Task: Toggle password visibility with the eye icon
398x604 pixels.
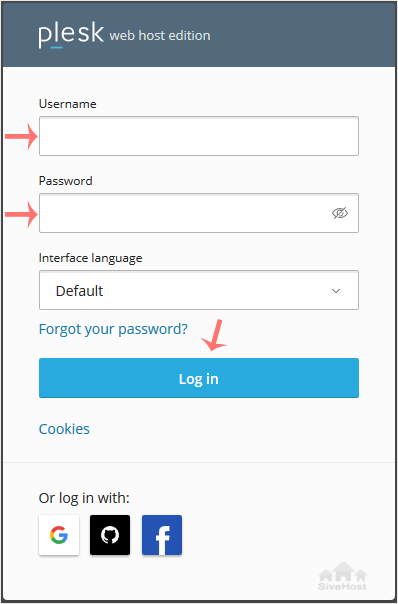Action: click(x=340, y=213)
